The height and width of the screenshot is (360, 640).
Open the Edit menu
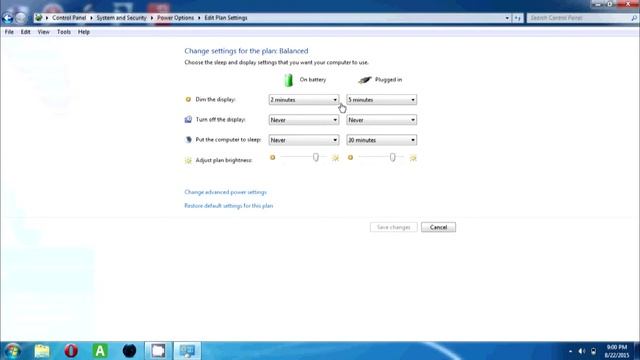pyautogui.click(x=25, y=32)
